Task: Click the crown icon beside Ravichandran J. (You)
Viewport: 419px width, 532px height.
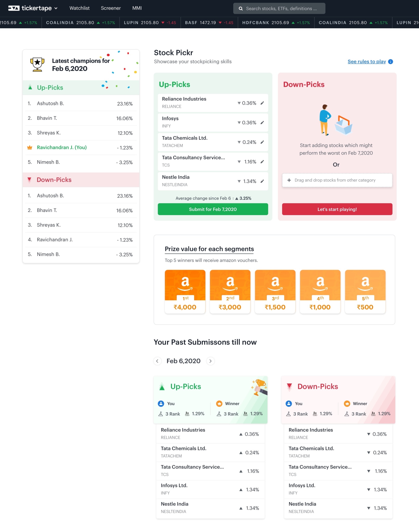Action: (x=30, y=148)
